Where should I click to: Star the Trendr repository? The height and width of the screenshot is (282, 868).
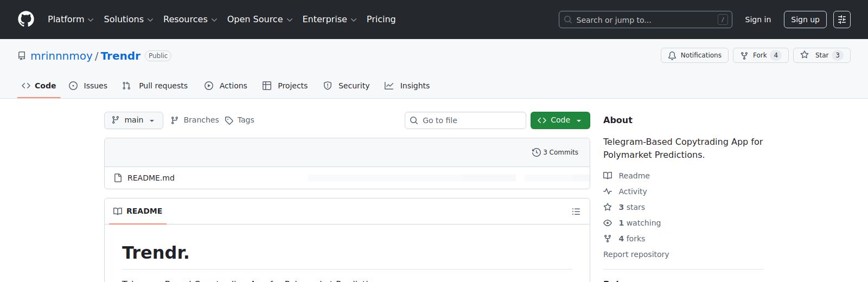(821, 55)
